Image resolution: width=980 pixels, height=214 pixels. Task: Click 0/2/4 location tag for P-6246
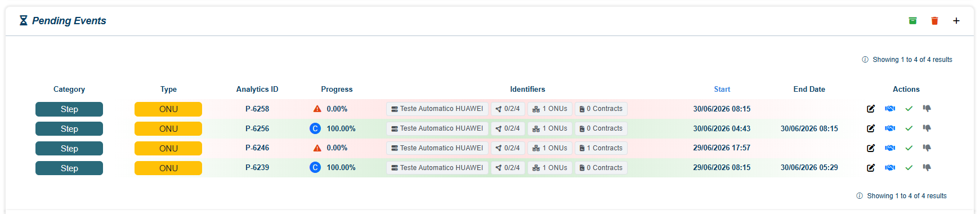coord(508,148)
